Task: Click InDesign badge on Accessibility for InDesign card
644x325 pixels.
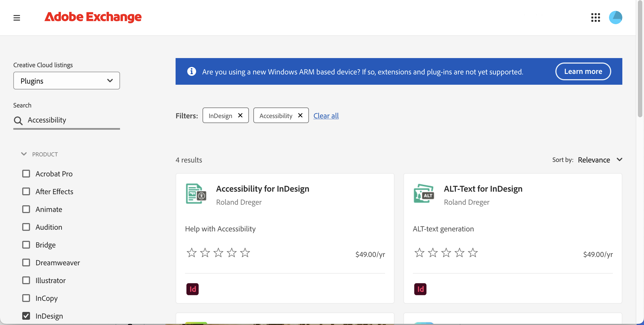Action: point(193,289)
